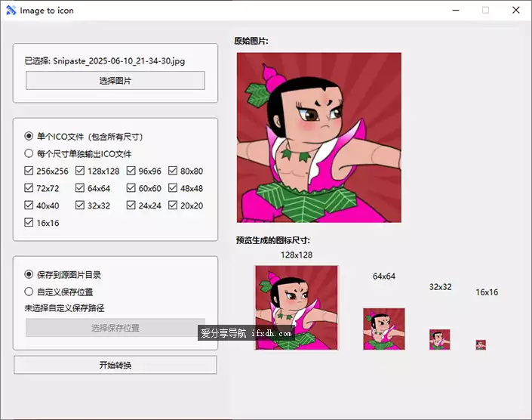Image resolution: width=532 pixels, height=420 pixels.
Task: Close the Image to icon window
Action: coord(515,10)
